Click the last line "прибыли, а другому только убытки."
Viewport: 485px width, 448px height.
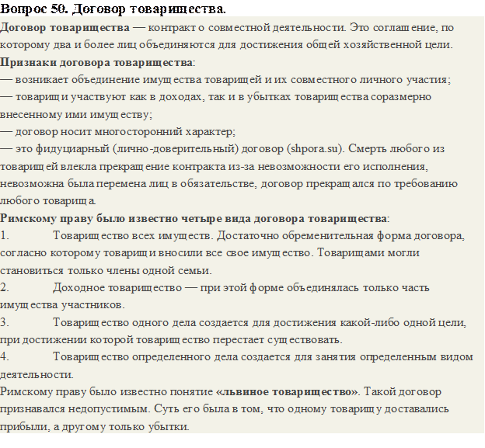point(95,427)
